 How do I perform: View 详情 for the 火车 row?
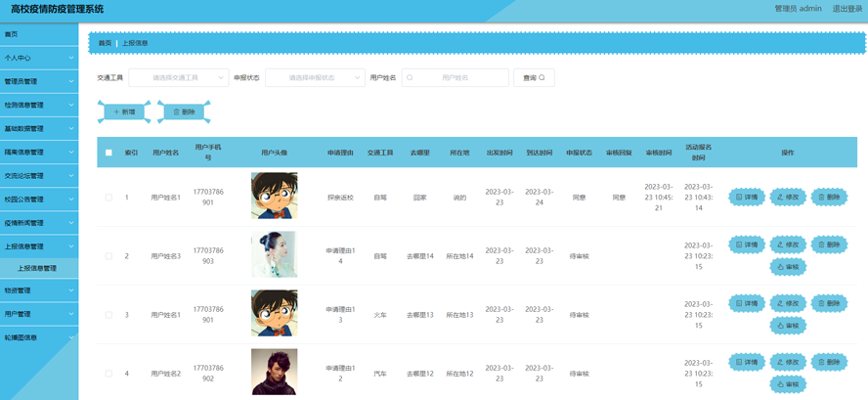[747, 303]
